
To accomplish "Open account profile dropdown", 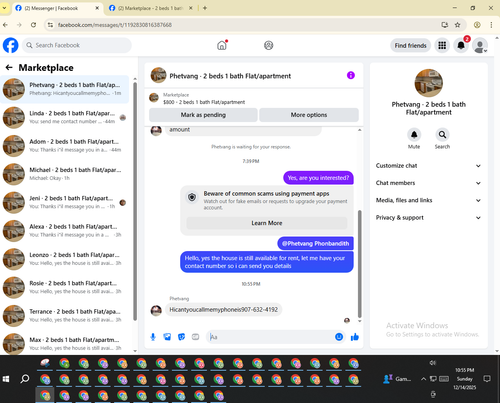I will (480, 45).
